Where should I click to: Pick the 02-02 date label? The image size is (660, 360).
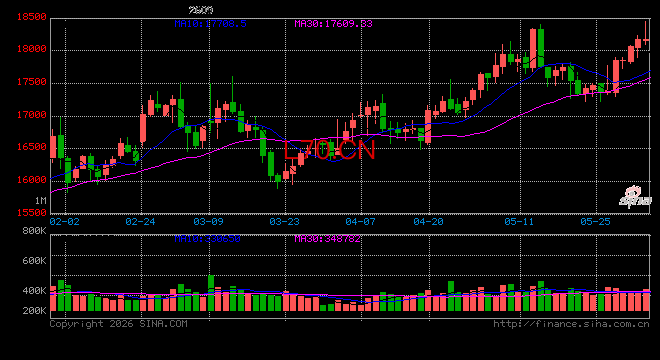coord(64,221)
